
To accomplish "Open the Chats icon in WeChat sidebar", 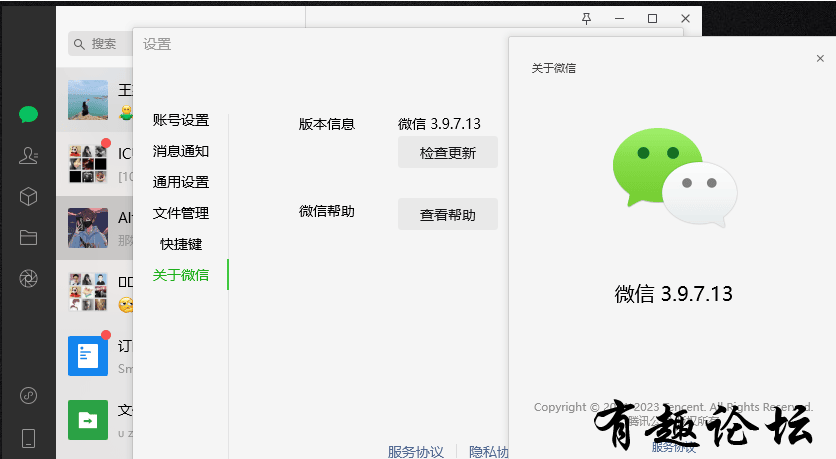I will pos(28,114).
